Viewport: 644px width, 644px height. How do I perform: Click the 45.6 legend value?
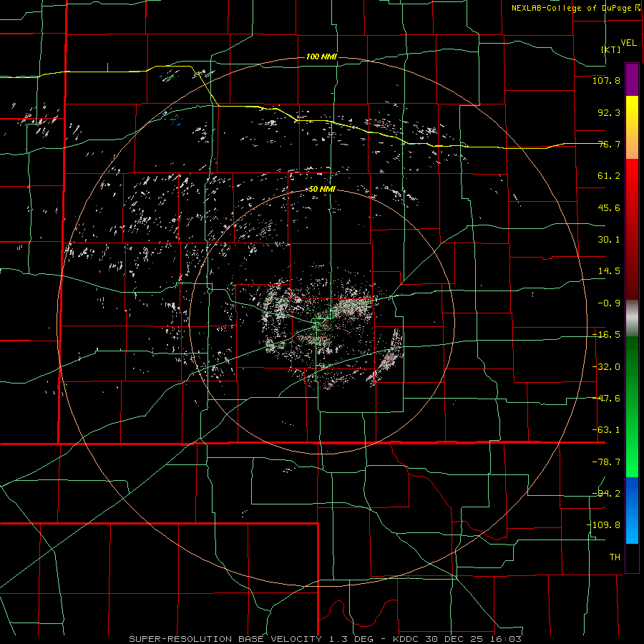(609, 208)
